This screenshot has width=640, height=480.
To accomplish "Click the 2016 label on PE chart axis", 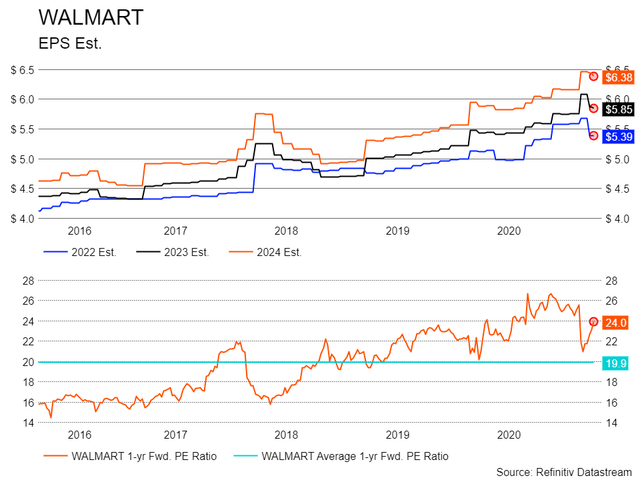I will tap(80, 435).
